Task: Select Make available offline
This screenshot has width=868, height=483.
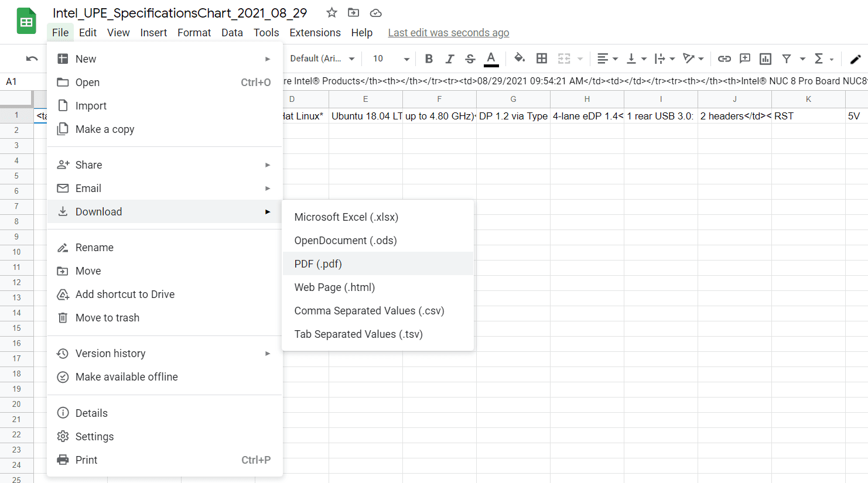Action: coord(165,376)
